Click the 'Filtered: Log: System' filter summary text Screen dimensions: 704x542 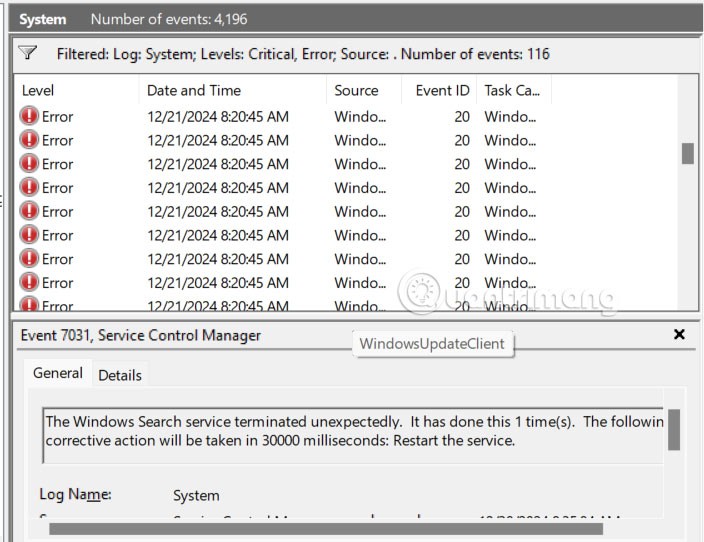303,54
